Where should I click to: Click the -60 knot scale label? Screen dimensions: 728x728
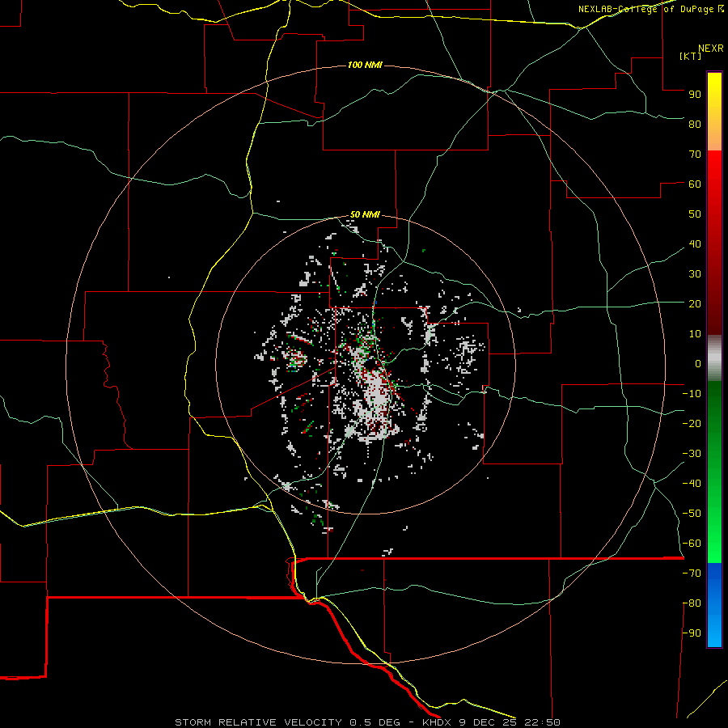tap(692, 544)
